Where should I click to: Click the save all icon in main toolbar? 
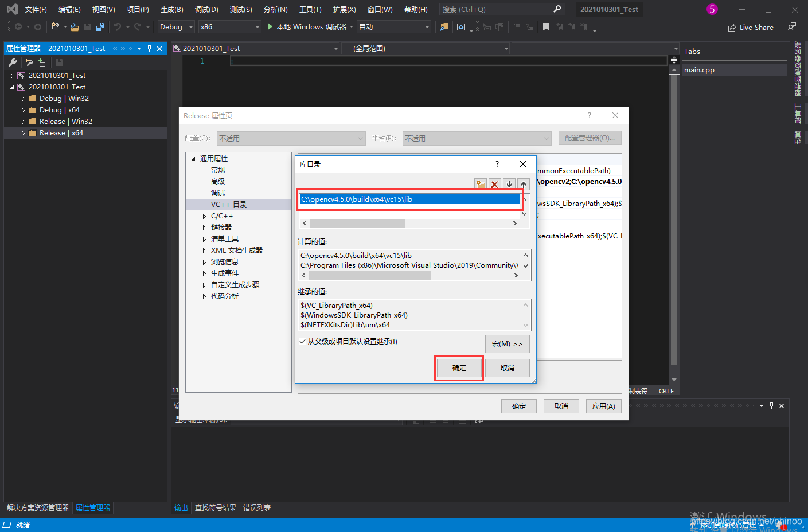(100, 27)
